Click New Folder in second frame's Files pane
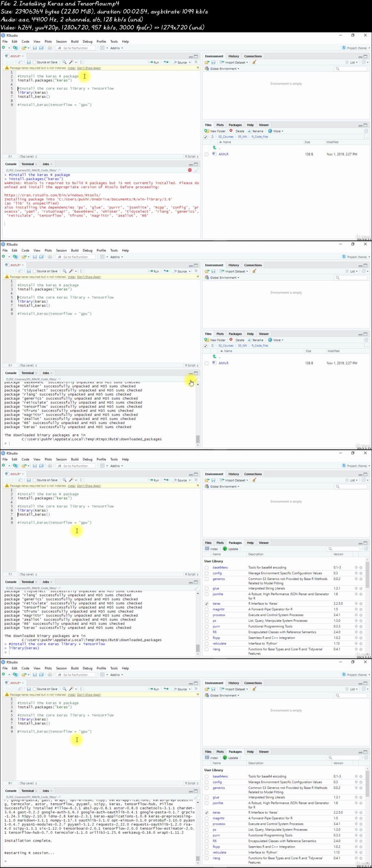 (215, 340)
